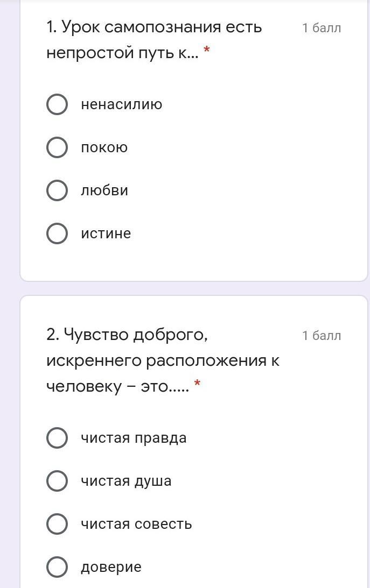Image resolution: width=370 pixels, height=588 pixels.
Task: Choose the чистая душа radio option
Action: [57, 481]
